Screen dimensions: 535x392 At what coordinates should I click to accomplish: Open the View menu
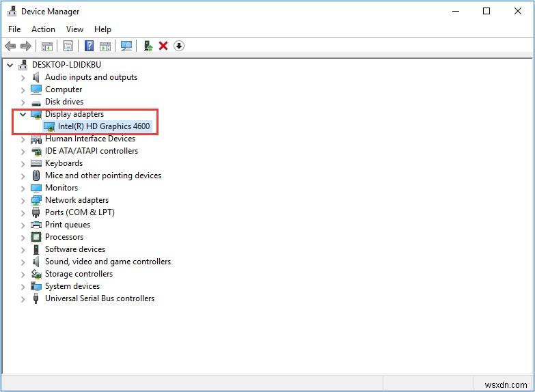click(74, 29)
